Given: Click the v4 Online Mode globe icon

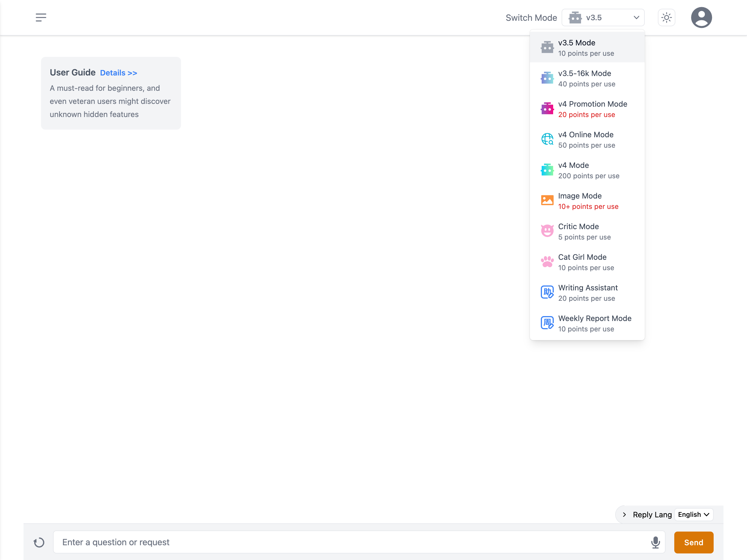Looking at the screenshot, I should 547,139.
